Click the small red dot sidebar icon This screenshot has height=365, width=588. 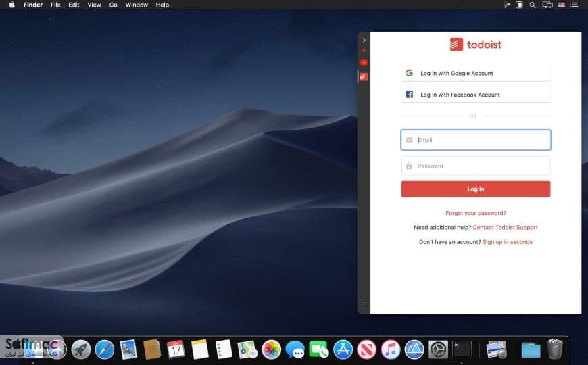[x=364, y=50]
